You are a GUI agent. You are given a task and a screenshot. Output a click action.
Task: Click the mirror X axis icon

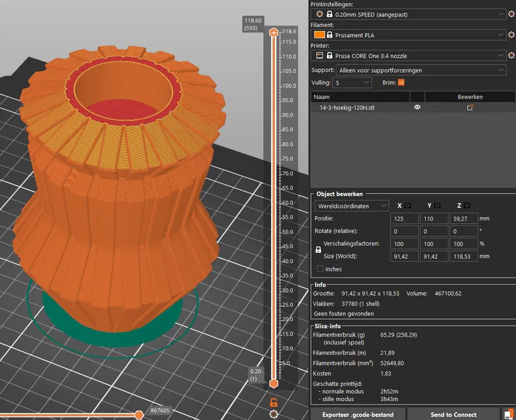(x=408, y=206)
